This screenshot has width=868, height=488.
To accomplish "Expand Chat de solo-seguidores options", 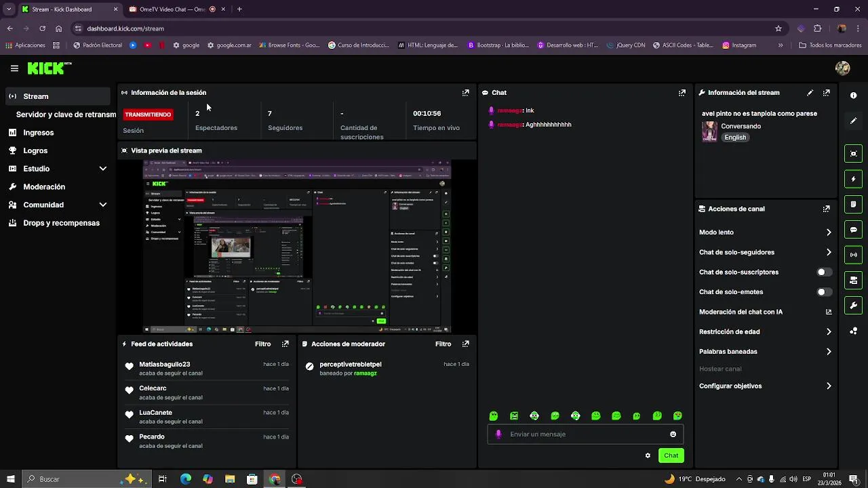I will [x=829, y=252].
